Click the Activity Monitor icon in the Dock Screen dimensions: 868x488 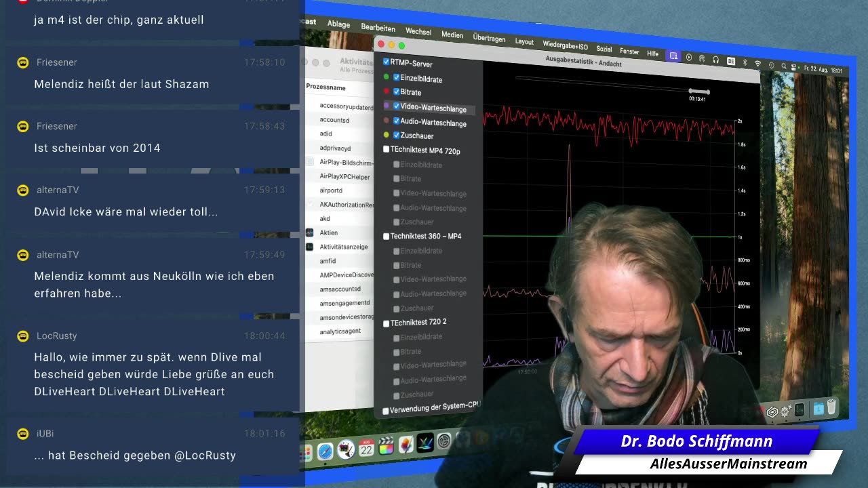(800, 409)
